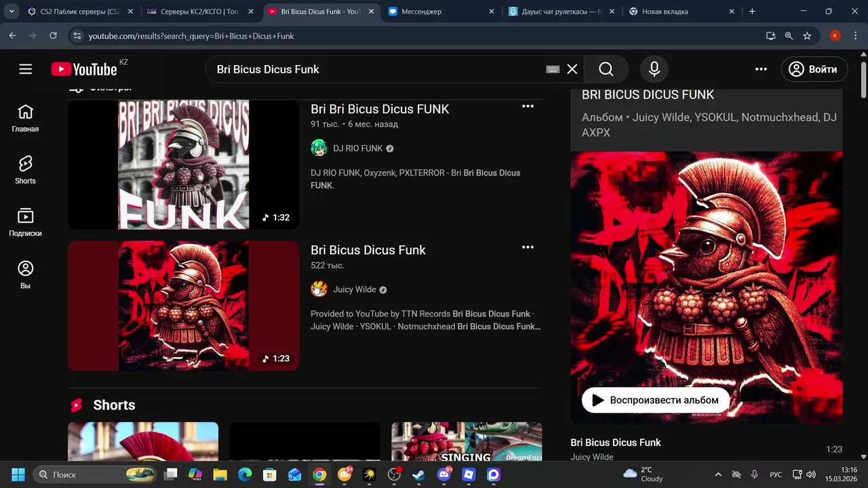
Task: Open File Explorer from the taskbar
Action: (x=220, y=474)
